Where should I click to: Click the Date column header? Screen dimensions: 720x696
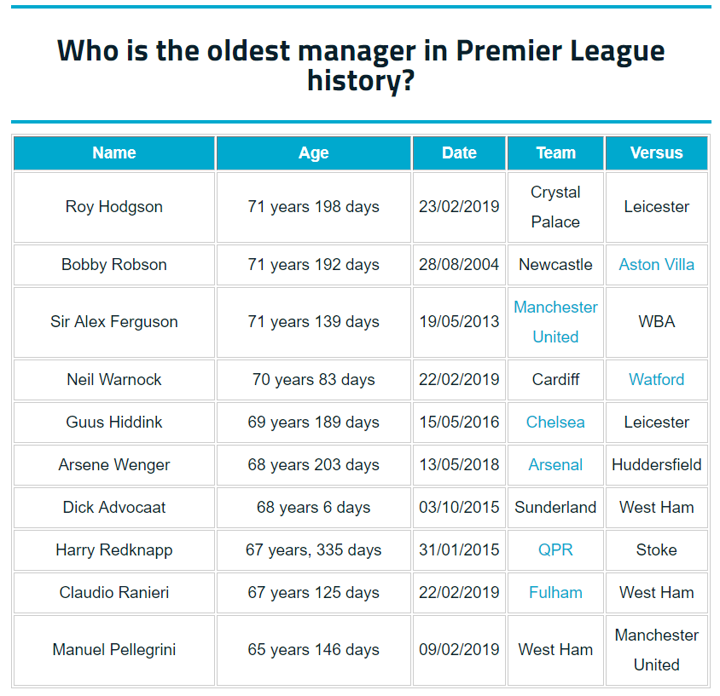(x=459, y=153)
